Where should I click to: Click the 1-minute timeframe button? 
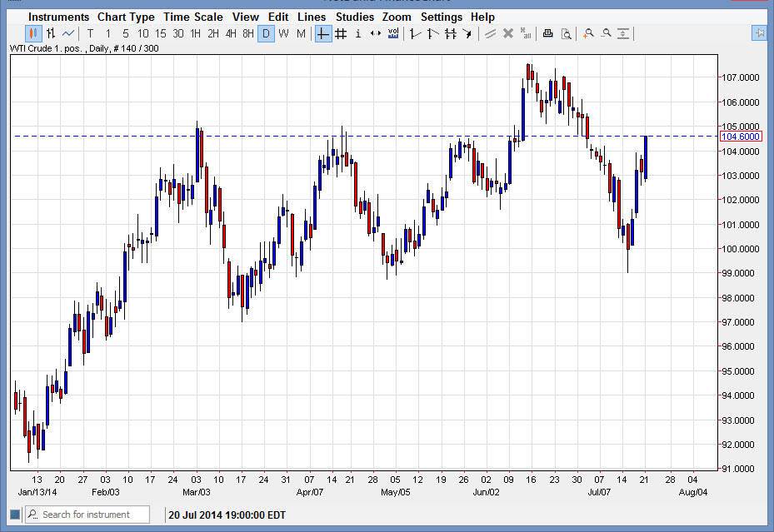(x=107, y=33)
